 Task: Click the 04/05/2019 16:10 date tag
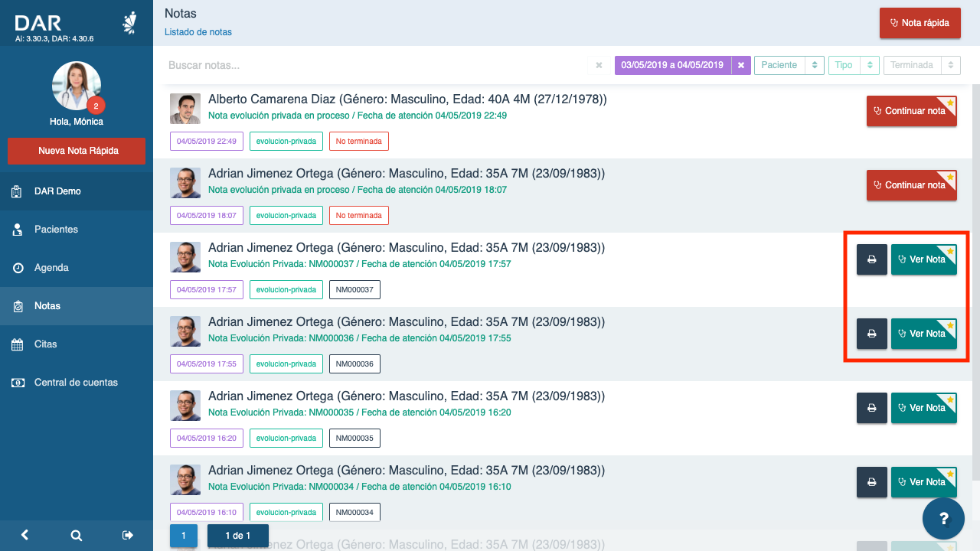coord(207,513)
